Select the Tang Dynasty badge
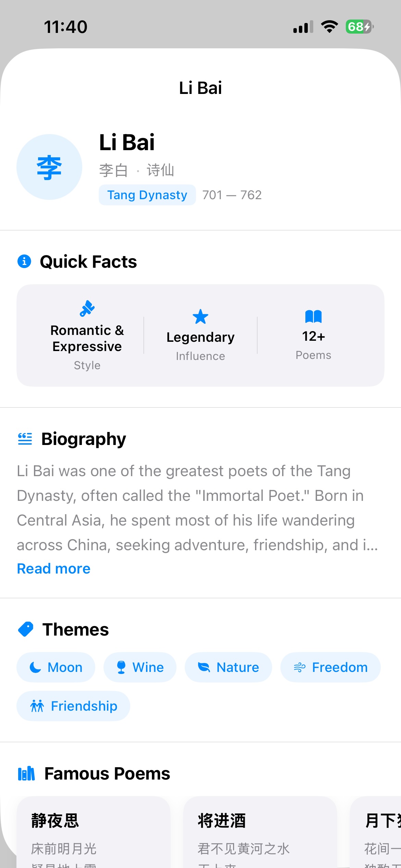The image size is (401, 868). (147, 195)
